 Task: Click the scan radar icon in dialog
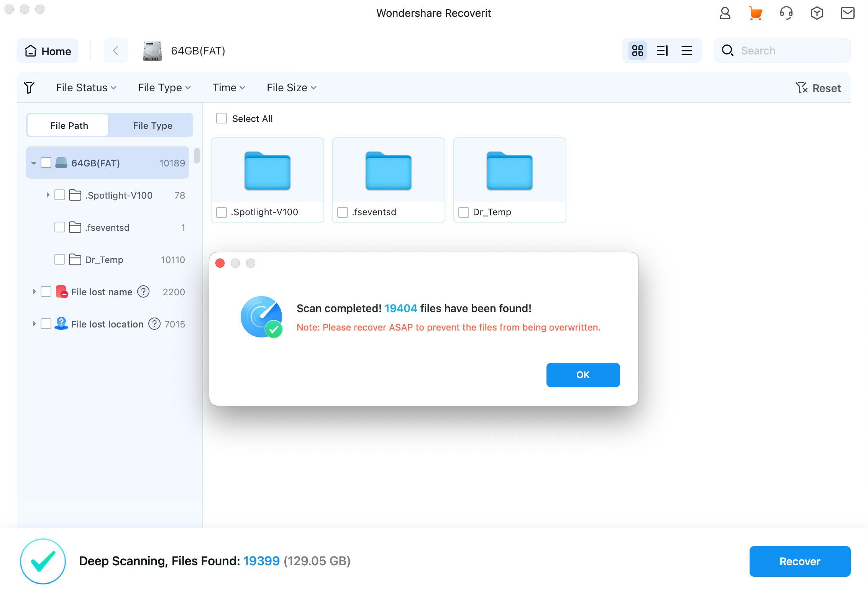(261, 317)
